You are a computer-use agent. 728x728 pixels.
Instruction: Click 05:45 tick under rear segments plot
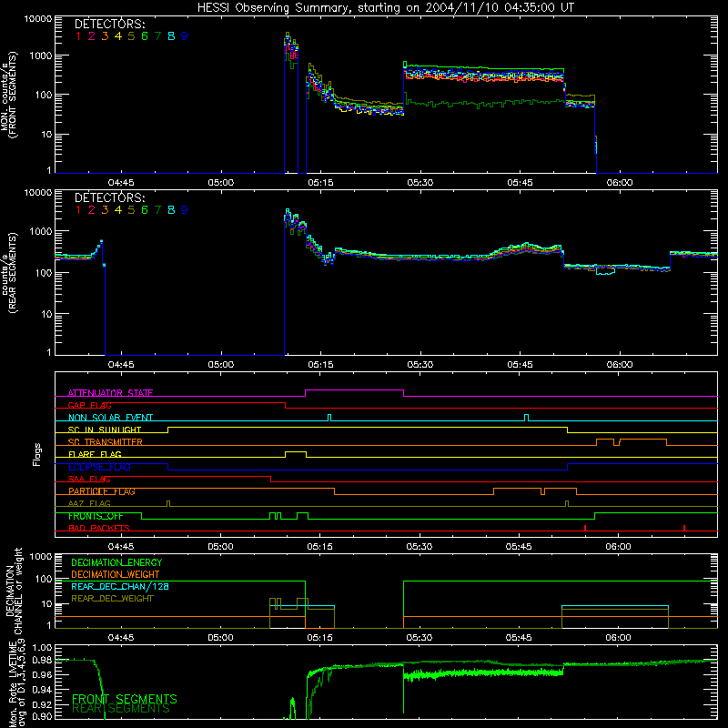tap(520, 365)
